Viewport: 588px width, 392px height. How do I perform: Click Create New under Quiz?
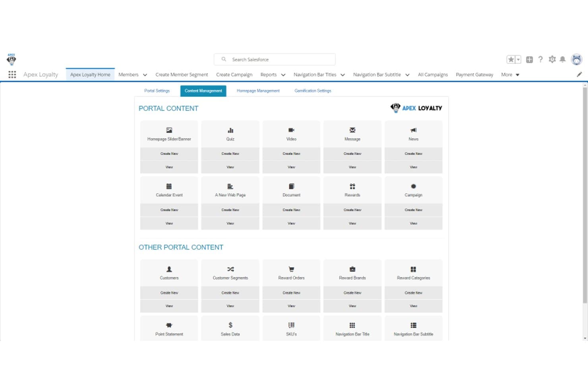pyautogui.click(x=230, y=154)
